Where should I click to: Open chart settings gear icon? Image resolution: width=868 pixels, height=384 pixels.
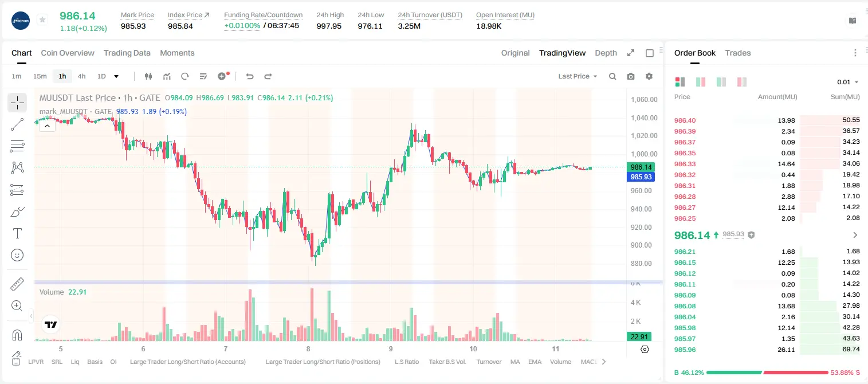(x=649, y=76)
